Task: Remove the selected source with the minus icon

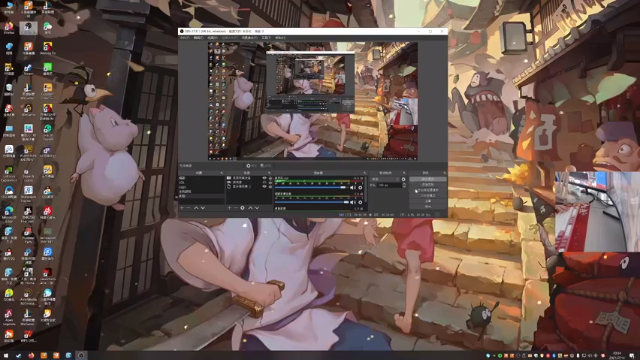Action: coord(236,208)
